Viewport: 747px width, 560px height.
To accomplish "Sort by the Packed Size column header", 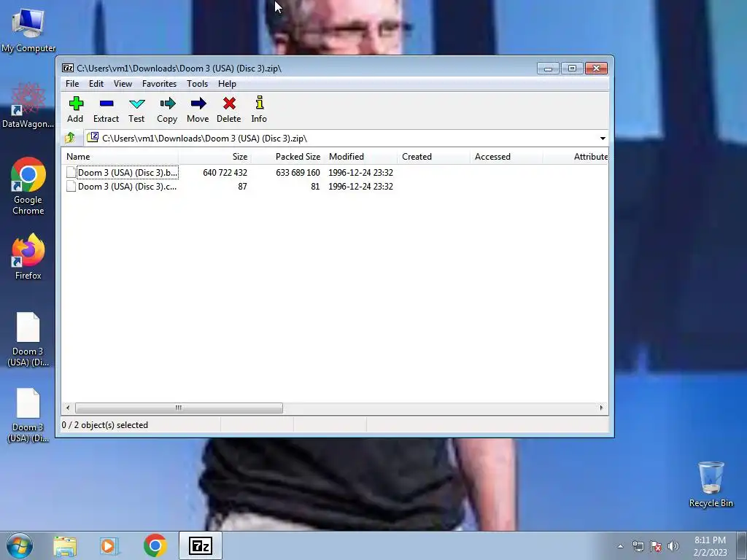I will tap(287, 157).
